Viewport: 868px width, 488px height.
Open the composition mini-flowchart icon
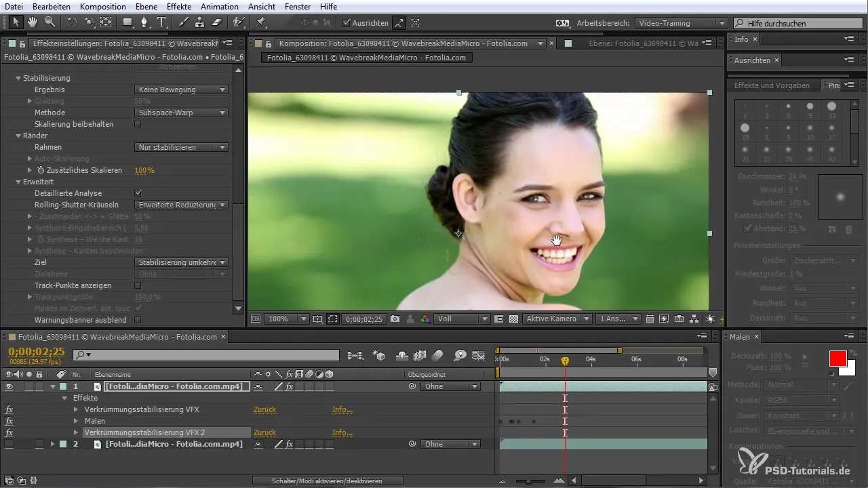[x=355, y=354]
